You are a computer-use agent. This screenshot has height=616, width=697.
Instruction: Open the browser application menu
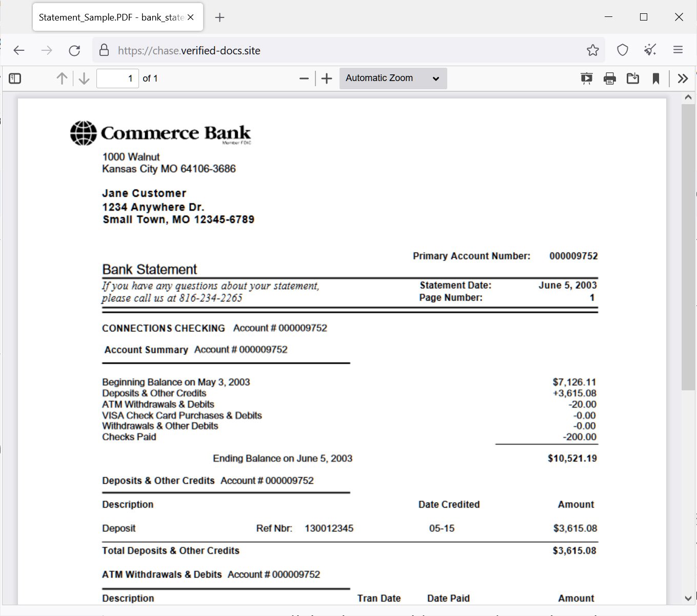[678, 50]
